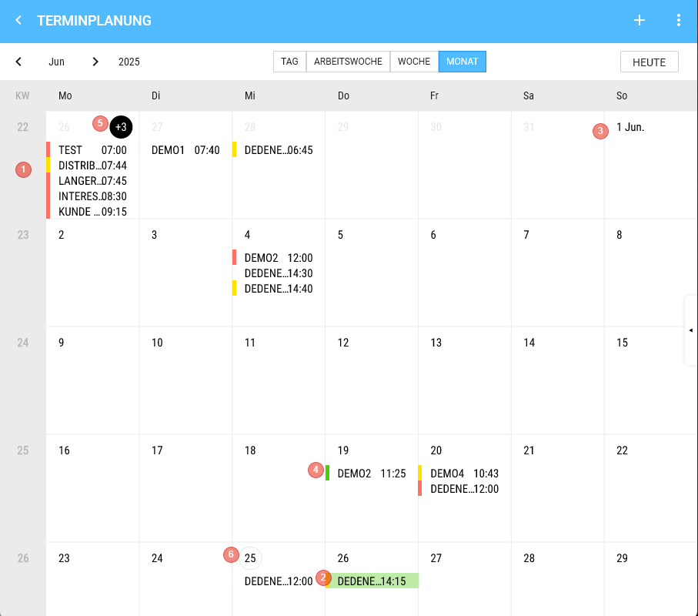Select the circled day 25
Image resolution: width=698 pixels, height=616 pixels.
[250, 558]
